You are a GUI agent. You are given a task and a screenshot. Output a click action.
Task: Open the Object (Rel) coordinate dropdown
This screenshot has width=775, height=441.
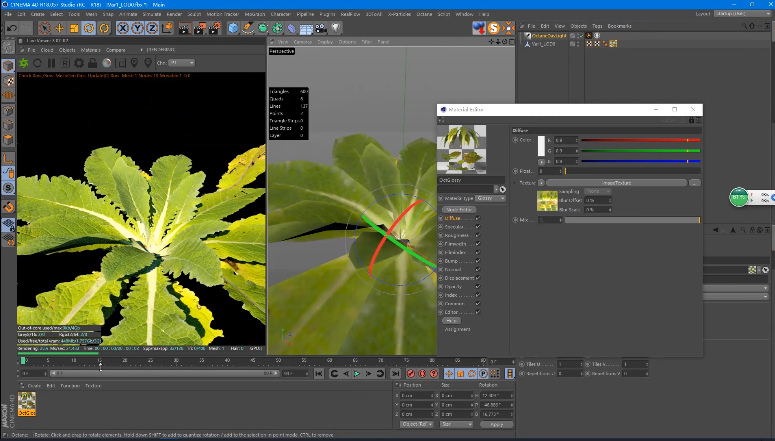416,424
